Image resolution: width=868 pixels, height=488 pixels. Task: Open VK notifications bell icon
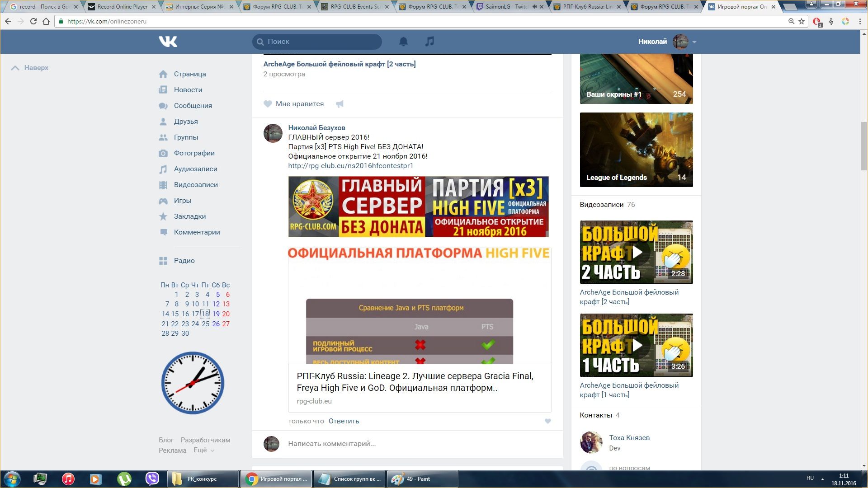(x=403, y=42)
